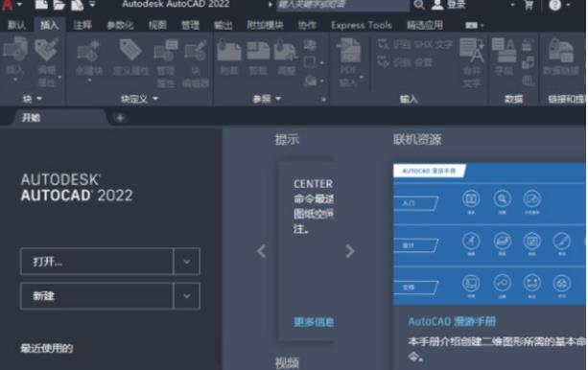This screenshot has height=370, width=588.
Task: Switch to the 精选应用 ribbon tab
Action: pyautogui.click(x=425, y=25)
